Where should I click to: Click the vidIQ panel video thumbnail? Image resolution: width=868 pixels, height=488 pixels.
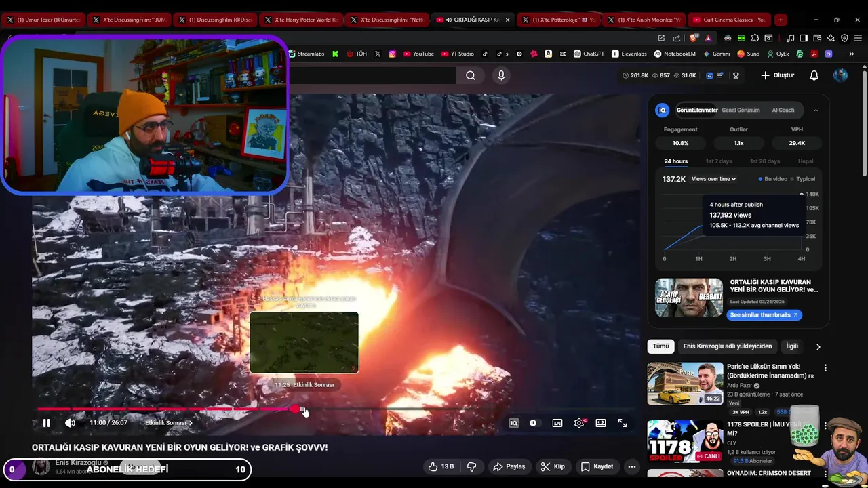689,298
